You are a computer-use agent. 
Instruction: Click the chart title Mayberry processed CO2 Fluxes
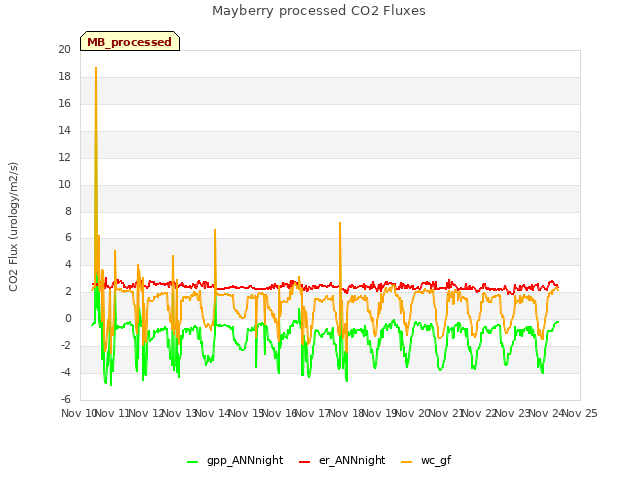319,11
